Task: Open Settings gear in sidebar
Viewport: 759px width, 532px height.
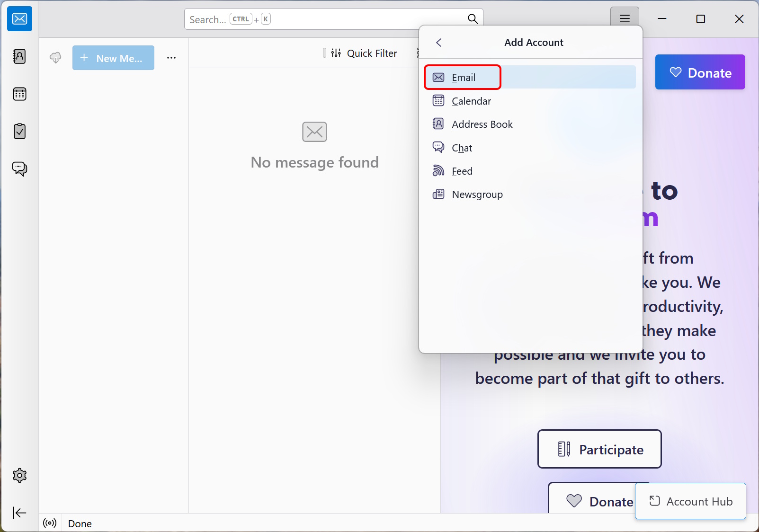Action: pos(19,475)
